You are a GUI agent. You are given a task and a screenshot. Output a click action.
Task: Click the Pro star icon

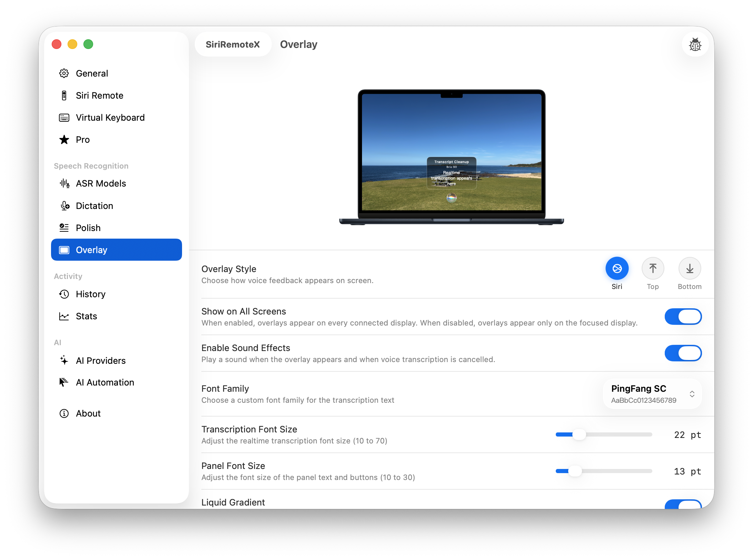click(x=64, y=140)
